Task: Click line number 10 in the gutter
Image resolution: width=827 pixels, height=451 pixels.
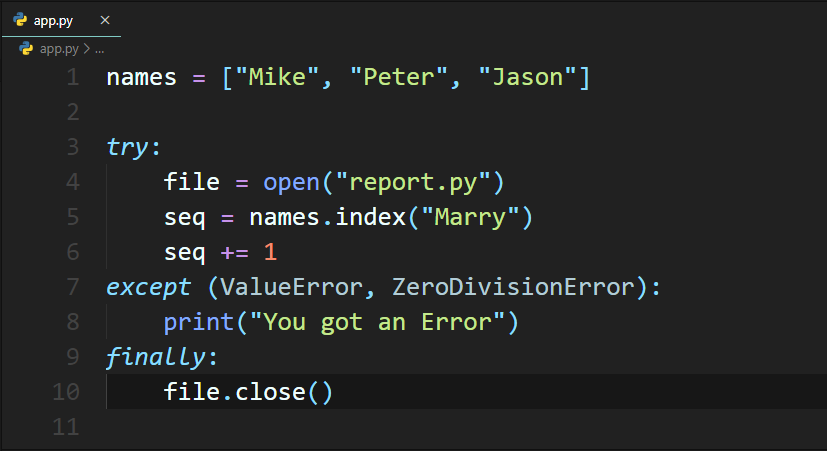Action: point(66,392)
